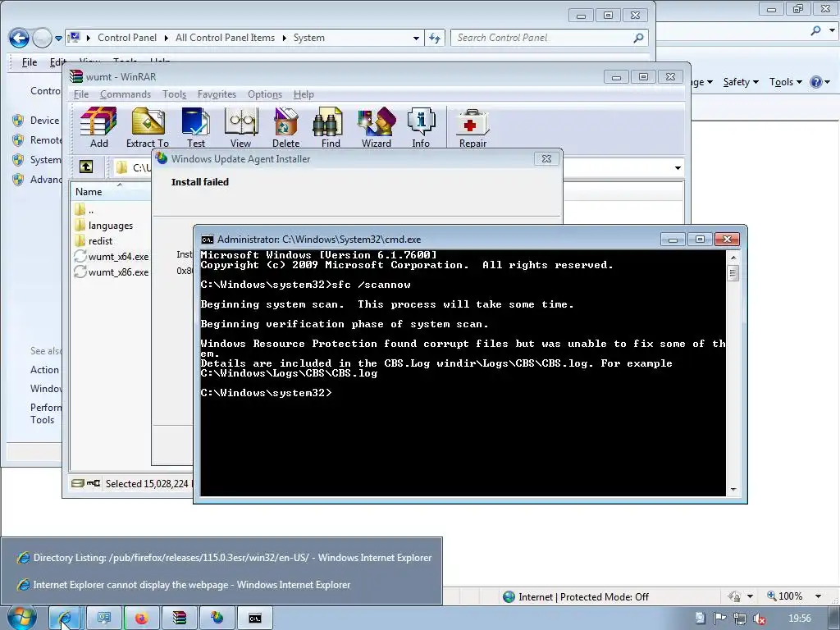Click the Control Panel search magnifier icon
The width and height of the screenshot is (840, 630).
click(638, 38)
